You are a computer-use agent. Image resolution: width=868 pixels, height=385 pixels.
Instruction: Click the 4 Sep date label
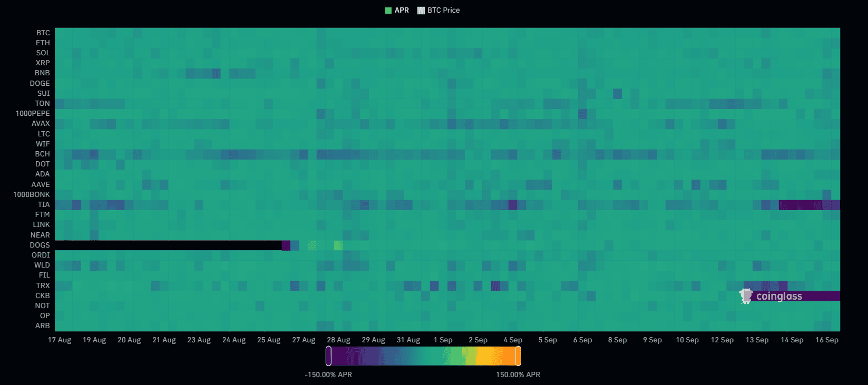[x=513, y=340]
